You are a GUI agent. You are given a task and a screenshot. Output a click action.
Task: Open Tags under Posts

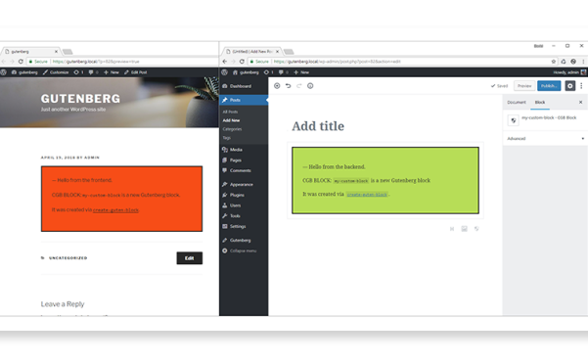[x=227, y=138]
